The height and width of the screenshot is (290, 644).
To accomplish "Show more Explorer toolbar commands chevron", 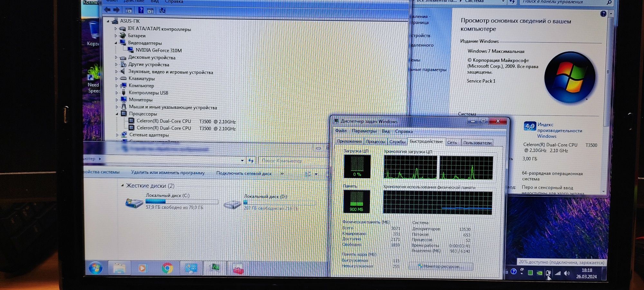I will pos(282,174).
